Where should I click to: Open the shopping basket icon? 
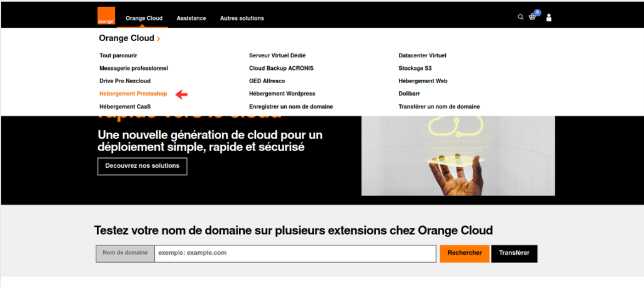pos(533,17)
